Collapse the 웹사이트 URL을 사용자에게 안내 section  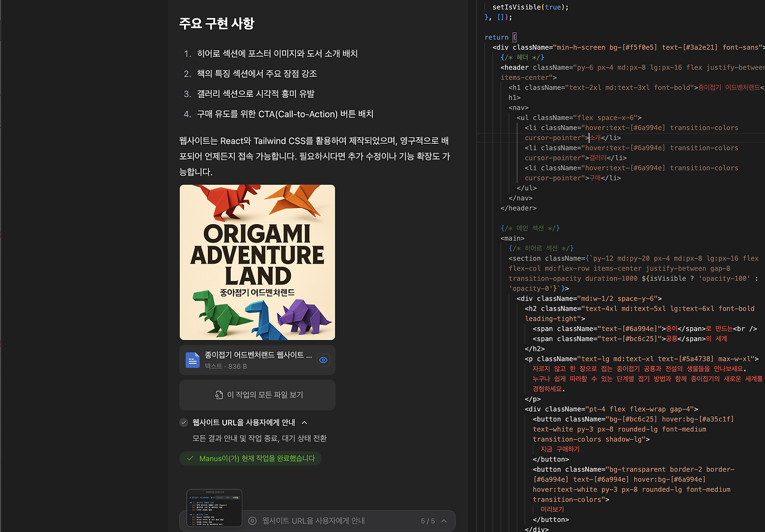click(304, 423)
